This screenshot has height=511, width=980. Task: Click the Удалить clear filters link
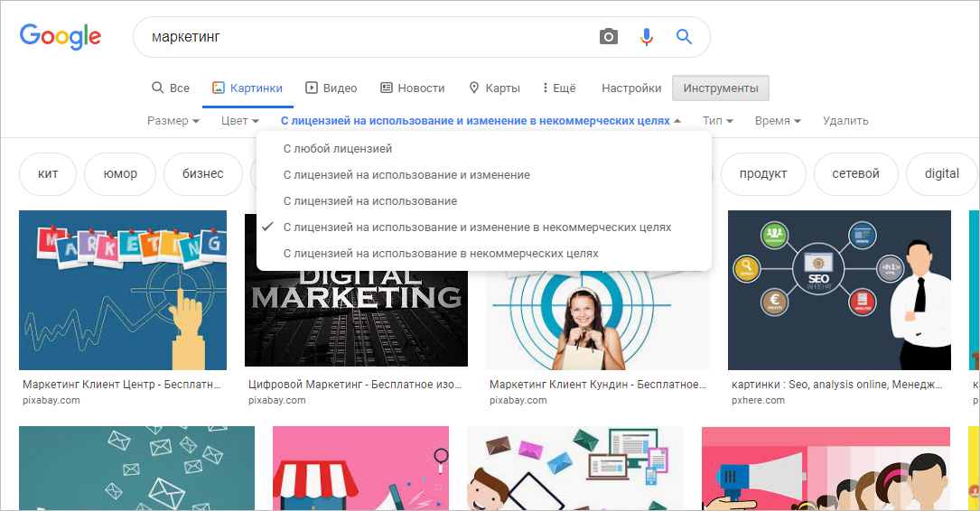(845, 120)
